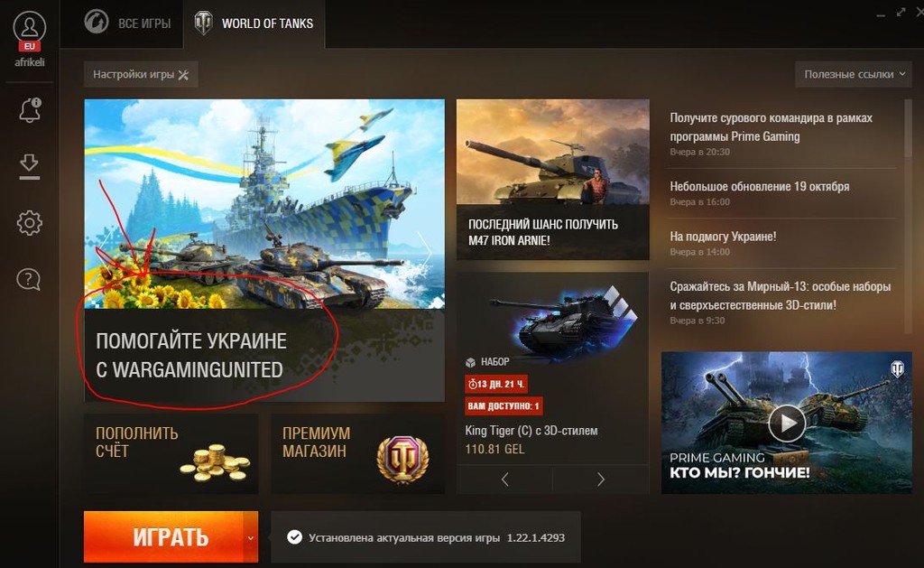Advance the Ukraine banner to next slide
The image size is (924, 568).
click(426, 249)
